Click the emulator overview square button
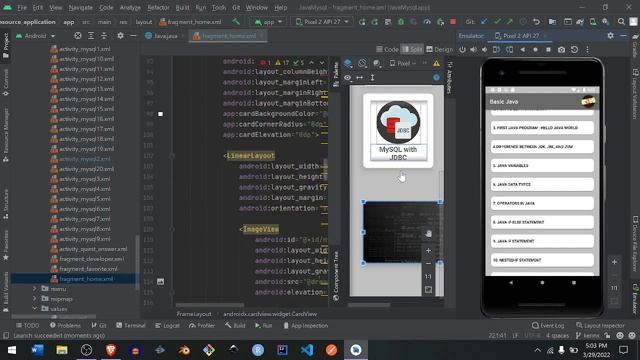This screenshot has width=640, height=360. (549, 49)
